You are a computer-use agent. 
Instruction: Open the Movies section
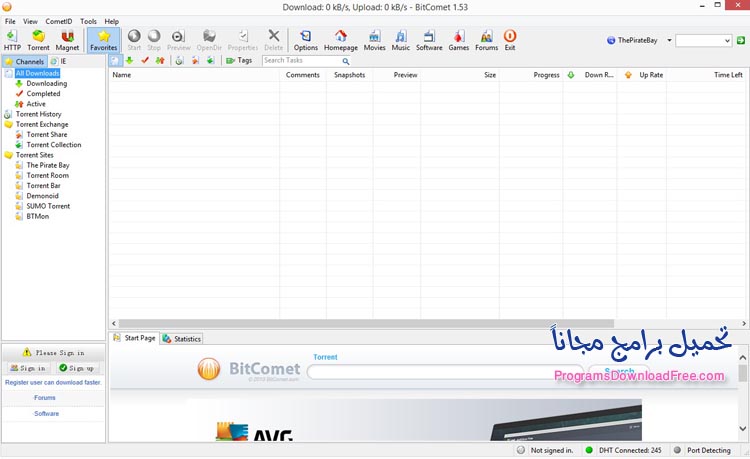coord(375,40)
